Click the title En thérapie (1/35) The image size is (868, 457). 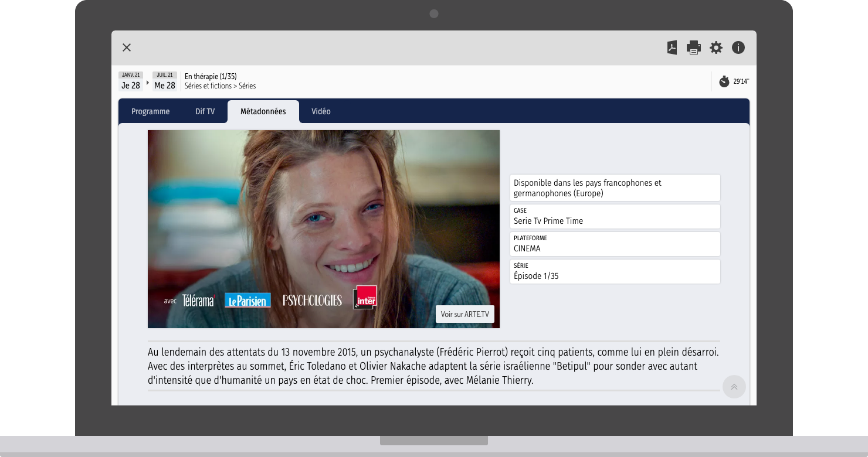[x=211, y=76]
